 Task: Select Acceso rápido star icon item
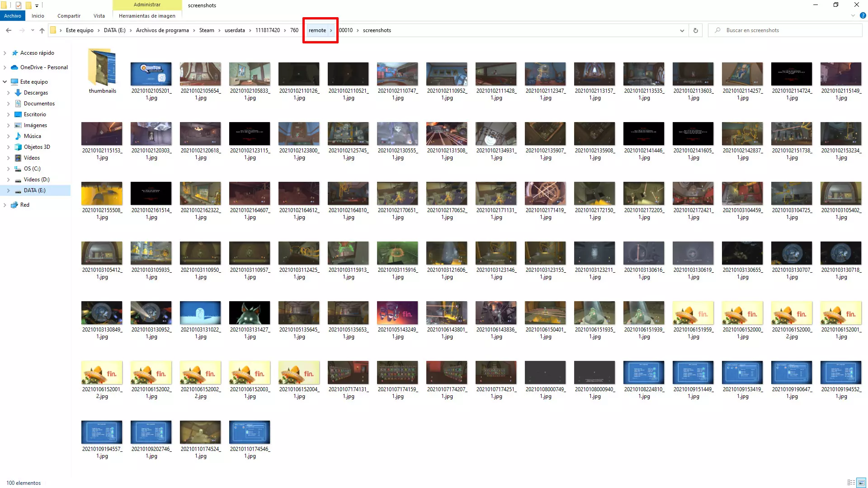click(x=33, y=53)
